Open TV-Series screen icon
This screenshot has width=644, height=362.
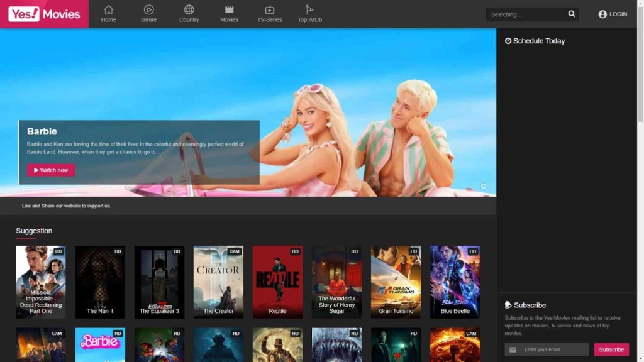pyautogui.click(x=269, y=10)
